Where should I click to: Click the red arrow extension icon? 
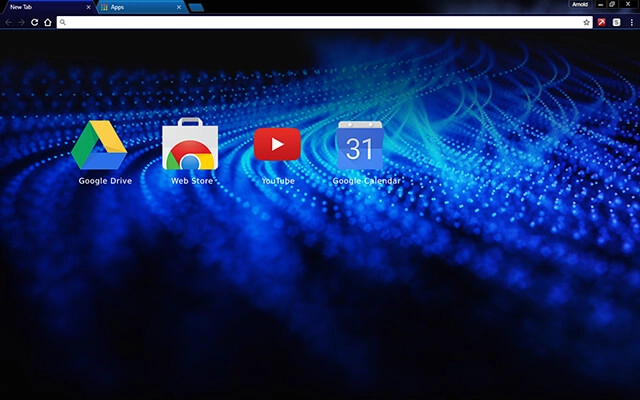[x=602, y=22]
